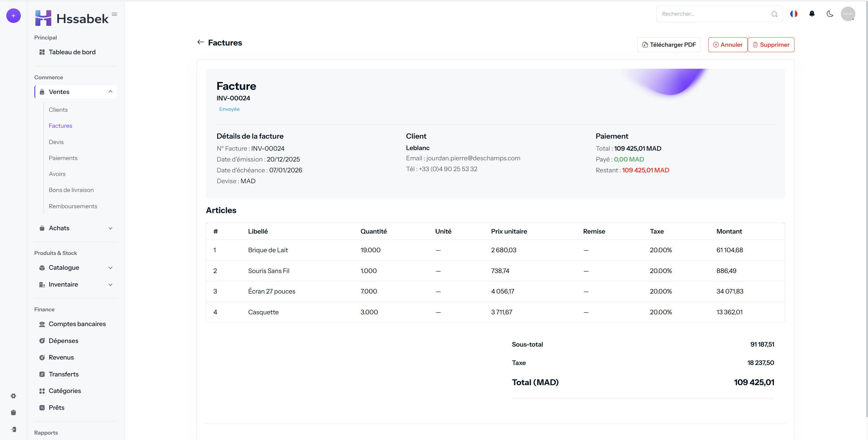Click the Transferts icon

(x=42, y=374)
